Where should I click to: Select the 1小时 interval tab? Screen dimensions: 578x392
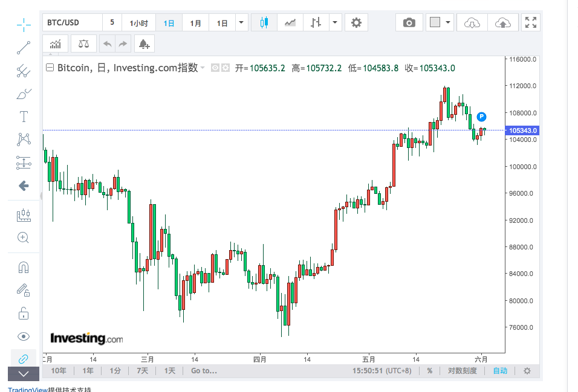(x=138, y=23)
